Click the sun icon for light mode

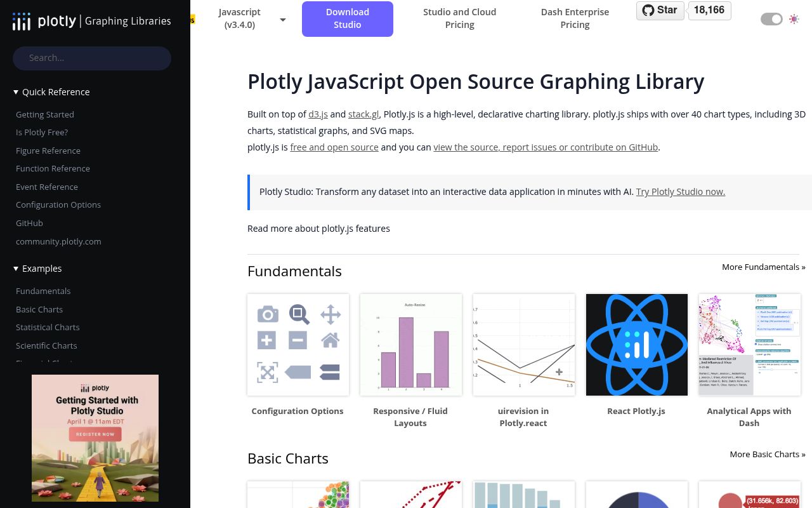[x=794, y=19]
